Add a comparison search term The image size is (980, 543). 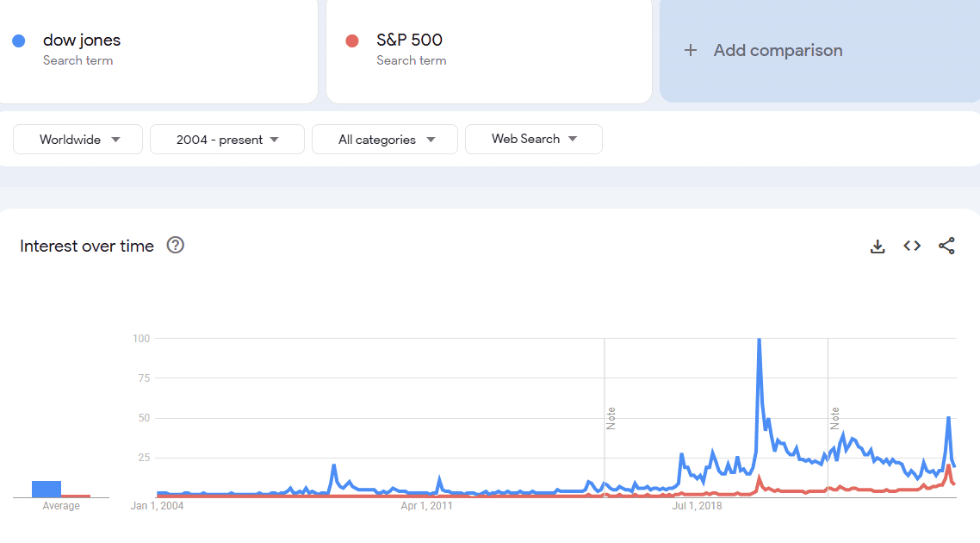point(820,50)
